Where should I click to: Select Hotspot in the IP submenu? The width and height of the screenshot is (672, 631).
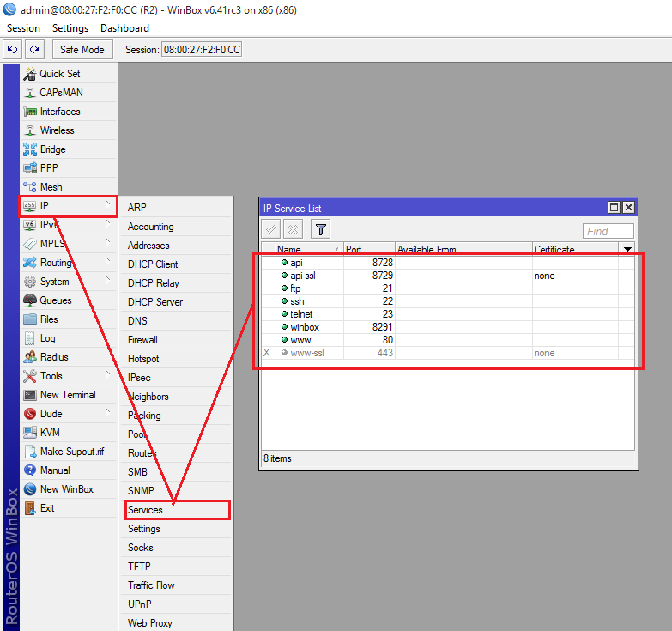176,358
